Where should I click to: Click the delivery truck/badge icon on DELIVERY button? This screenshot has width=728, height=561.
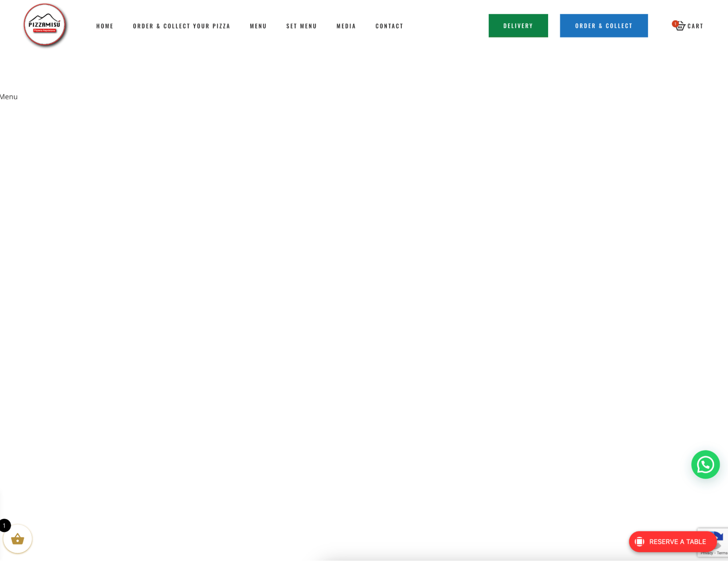tap(518, 25)
